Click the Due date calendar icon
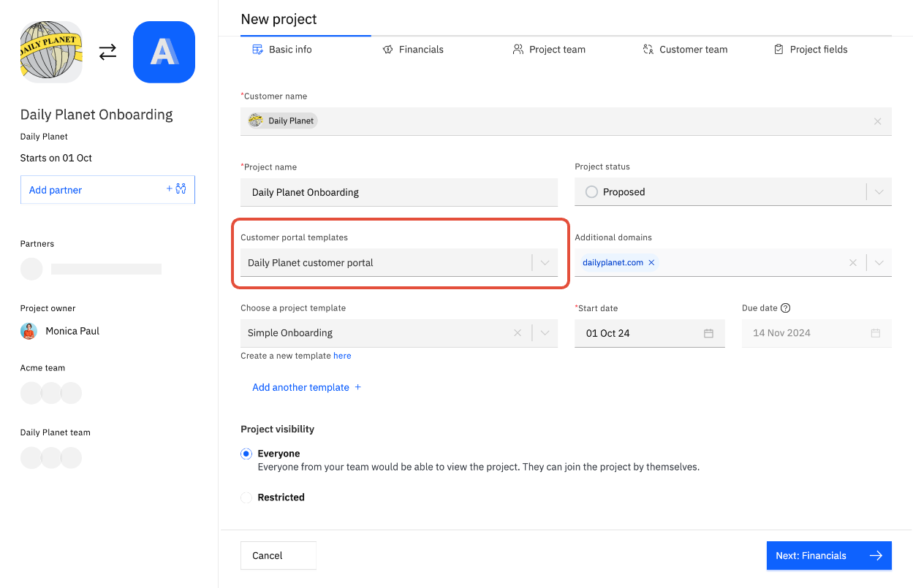Viewport: 913px width, 588px height. pos(876,333)
